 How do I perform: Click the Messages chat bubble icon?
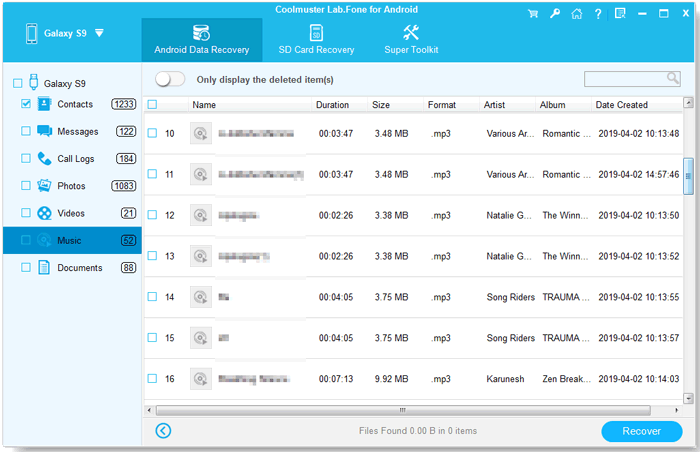(x=44, y=131)
